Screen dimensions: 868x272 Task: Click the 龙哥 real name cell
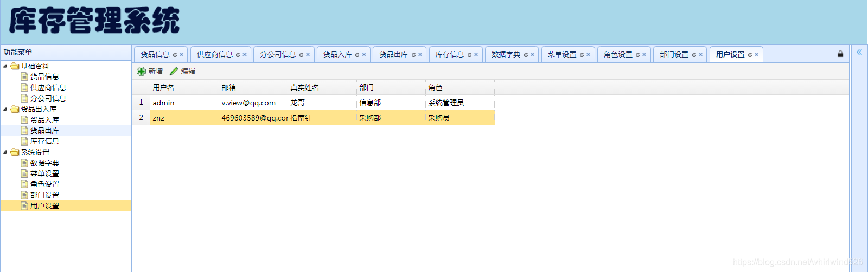(322, 103)
